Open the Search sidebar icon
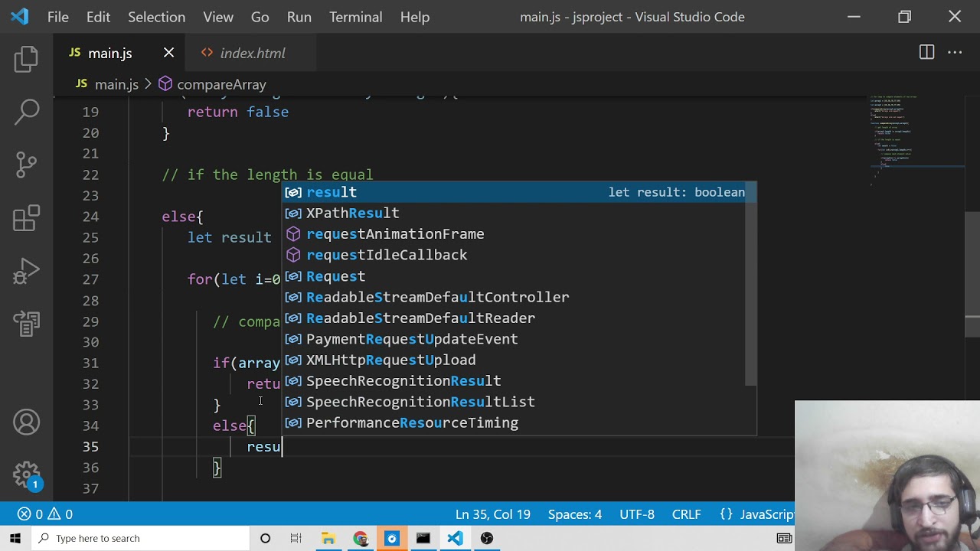Viewport: 980px width, 551px height. pyautogui.click(x=26, y=112)
